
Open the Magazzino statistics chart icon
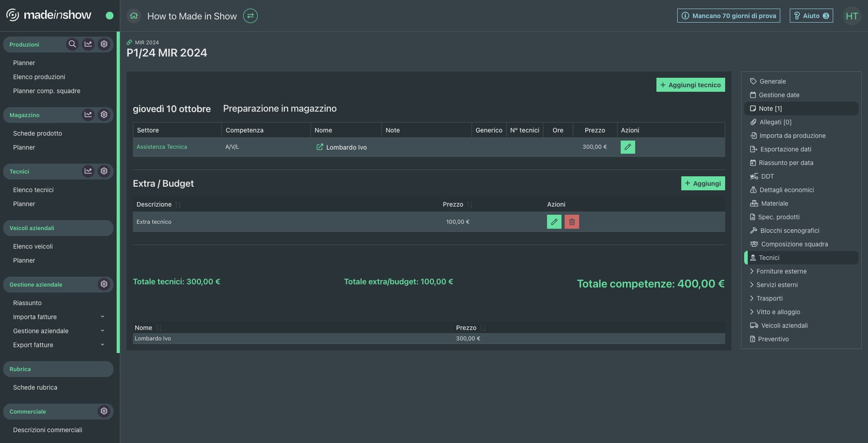pyautogui.click(x=88, y=115)
